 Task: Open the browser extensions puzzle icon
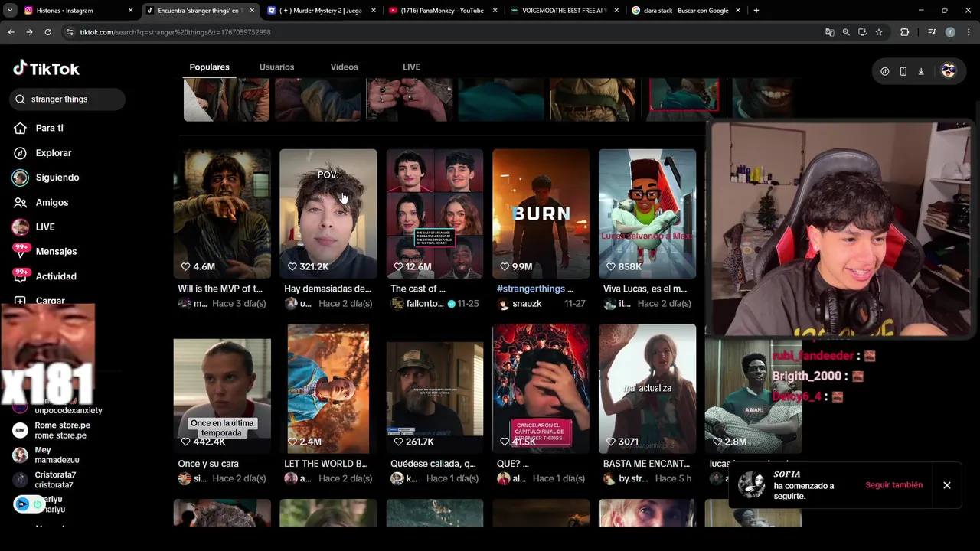pyautogui.click(x=905, y=32)
